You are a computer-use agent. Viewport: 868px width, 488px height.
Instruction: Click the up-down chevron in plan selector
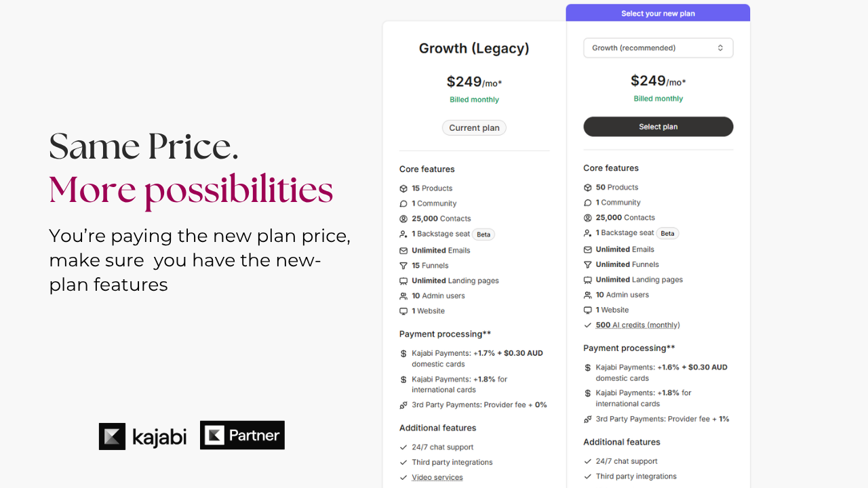[720, 48]
